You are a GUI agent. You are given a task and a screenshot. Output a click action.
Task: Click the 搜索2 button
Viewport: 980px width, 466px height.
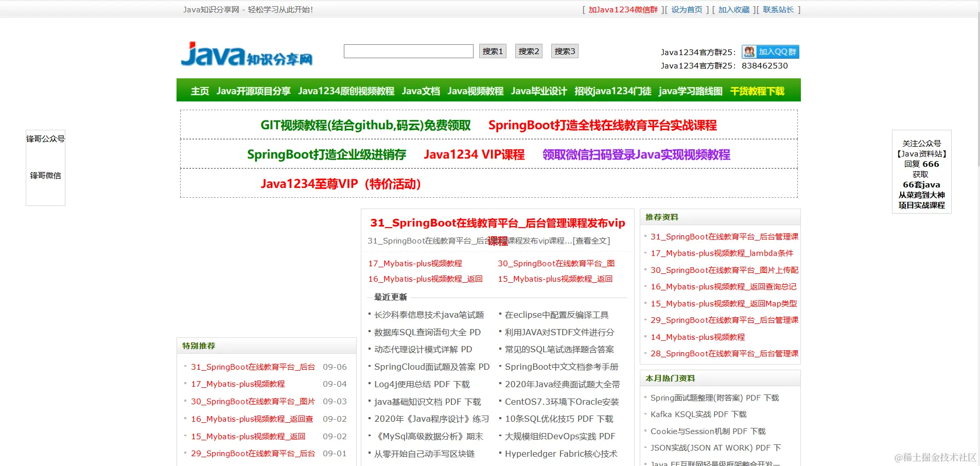(529, 51)
